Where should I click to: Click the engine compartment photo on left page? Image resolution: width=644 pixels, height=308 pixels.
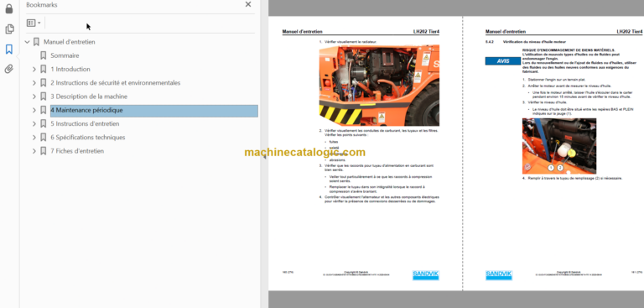tap(379, 86)
